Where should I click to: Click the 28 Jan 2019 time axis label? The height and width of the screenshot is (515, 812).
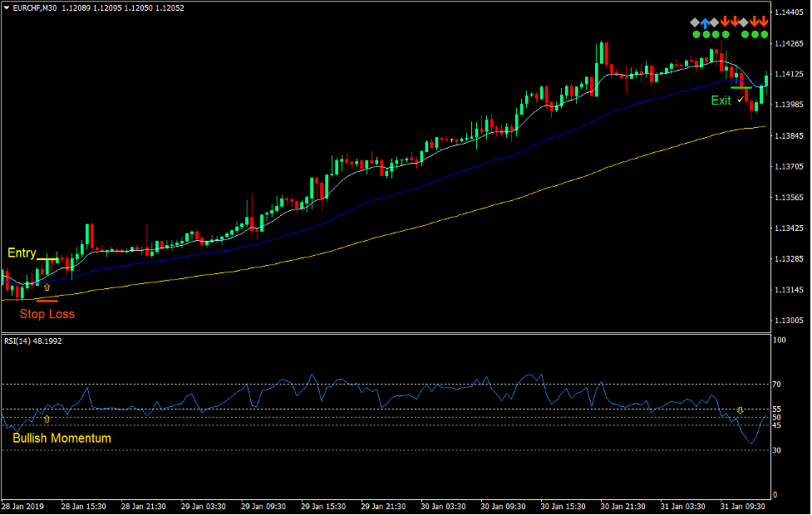[23, 506]
